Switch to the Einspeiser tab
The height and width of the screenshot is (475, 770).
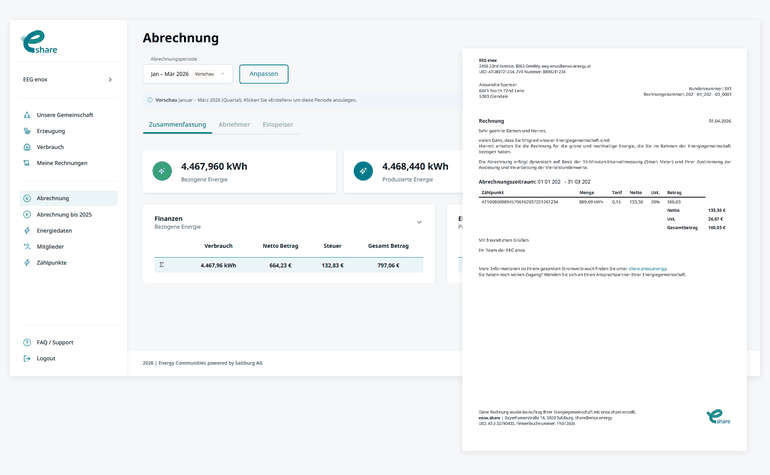(x=277, y=125)
